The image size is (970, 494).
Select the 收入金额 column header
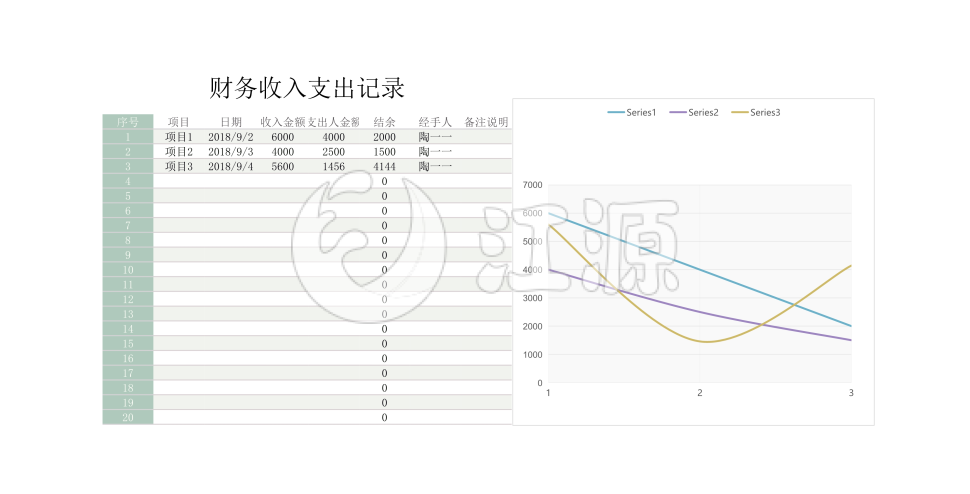click(283, 122)
